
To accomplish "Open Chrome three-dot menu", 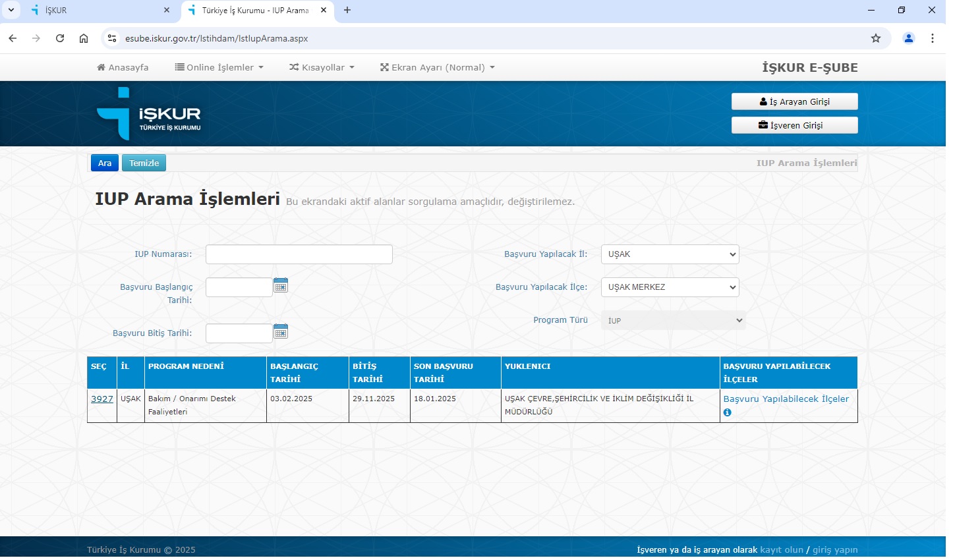I will (933, 38).
